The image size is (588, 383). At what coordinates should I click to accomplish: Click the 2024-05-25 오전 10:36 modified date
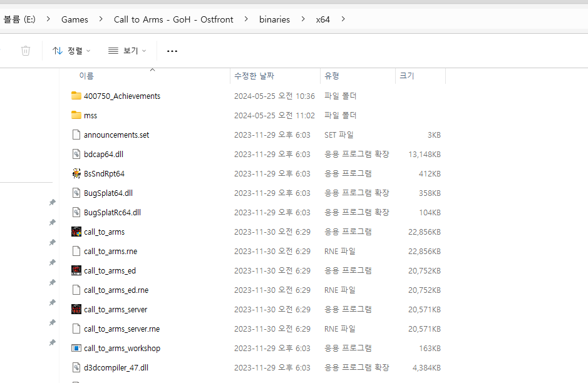tap(274, 96)
